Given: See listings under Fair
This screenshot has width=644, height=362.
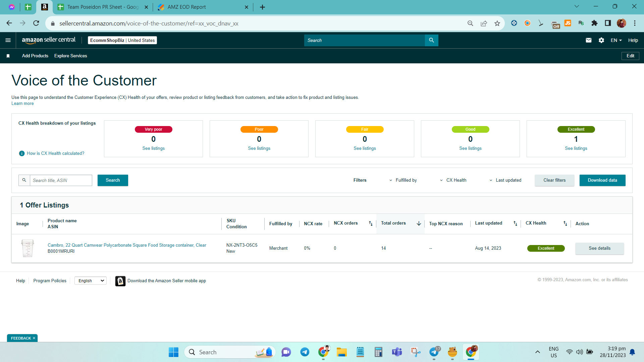Looking at the screenshot, I should pos(365,148).
